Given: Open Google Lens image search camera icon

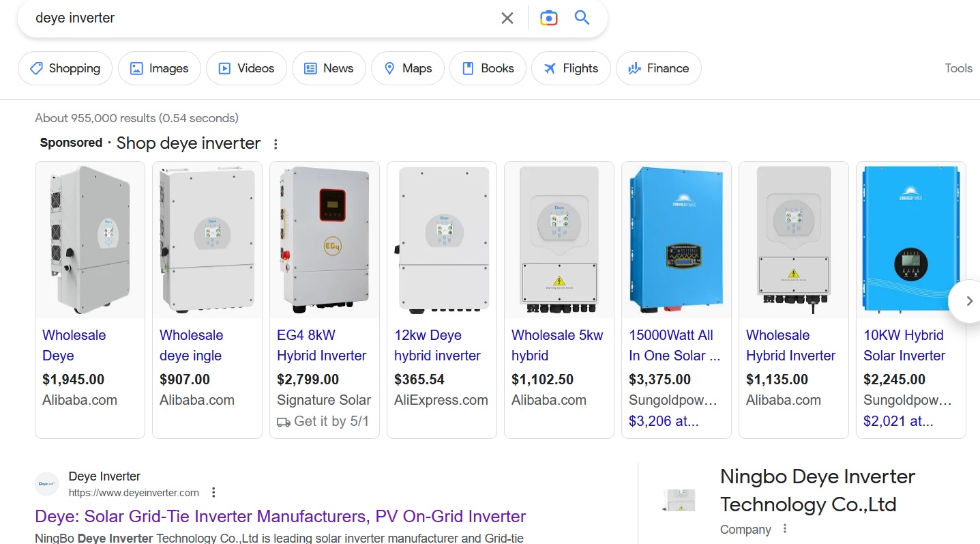Looking at the screenshot, I should 548,18.
